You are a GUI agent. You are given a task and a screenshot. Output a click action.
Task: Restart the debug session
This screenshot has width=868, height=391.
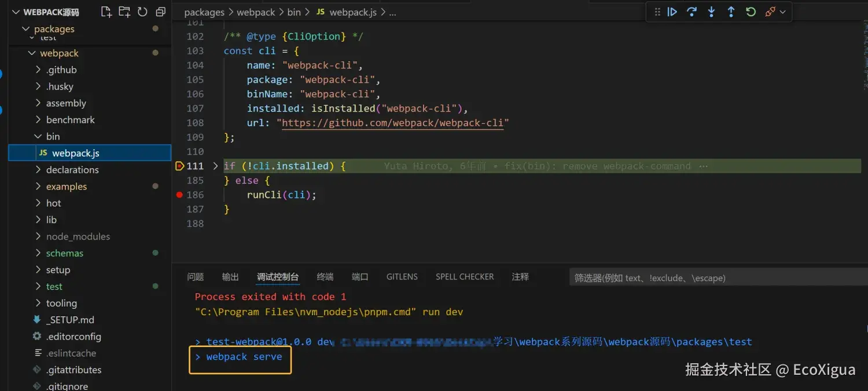point(751,12)
